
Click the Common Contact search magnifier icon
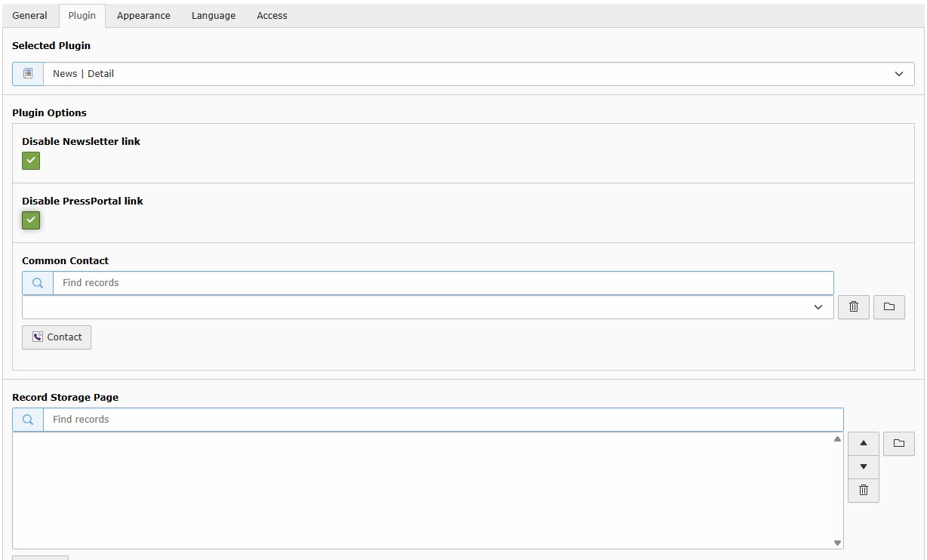point(38,283)
